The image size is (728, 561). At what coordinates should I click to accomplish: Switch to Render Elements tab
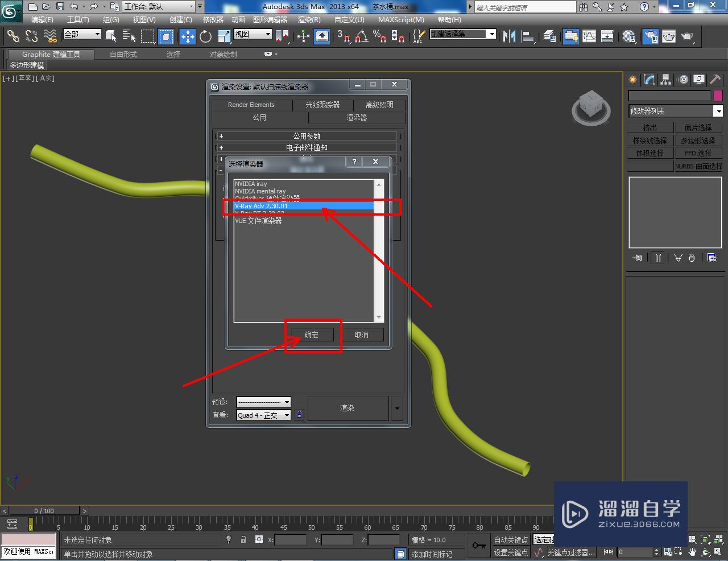[251, 105]
